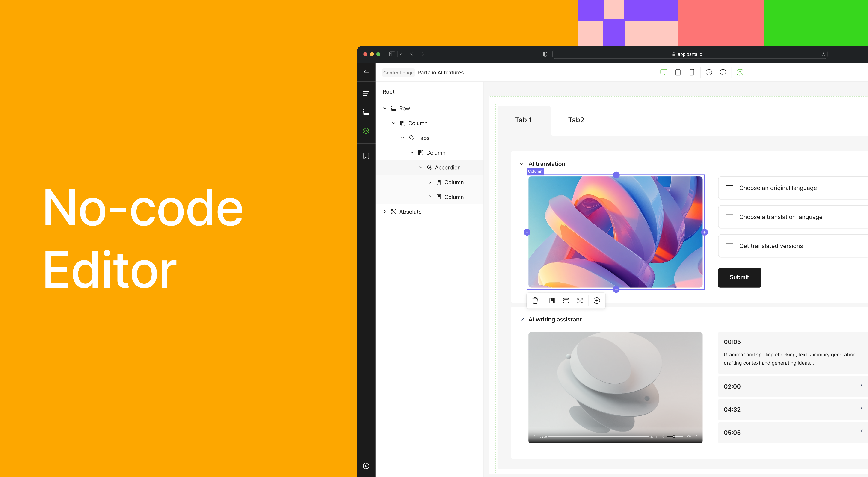Adjust the video volume slider
The width and height of the screenshot is (868, 477).
tap(674, 437)
